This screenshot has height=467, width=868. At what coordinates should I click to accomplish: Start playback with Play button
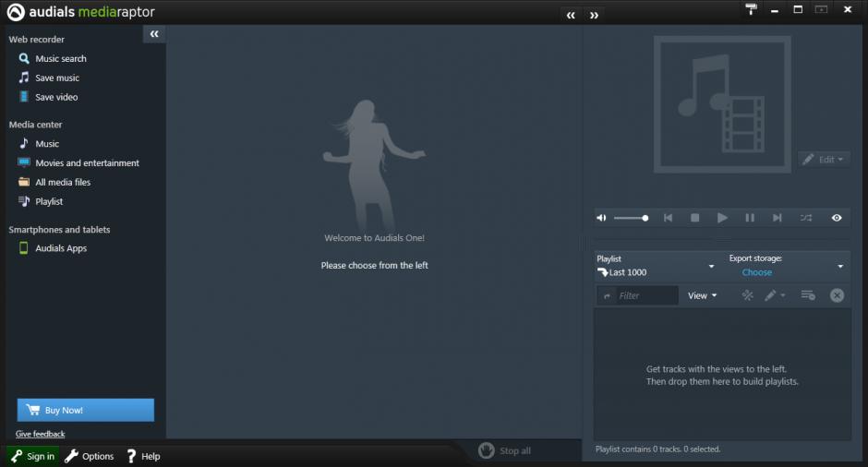(722, 218)
